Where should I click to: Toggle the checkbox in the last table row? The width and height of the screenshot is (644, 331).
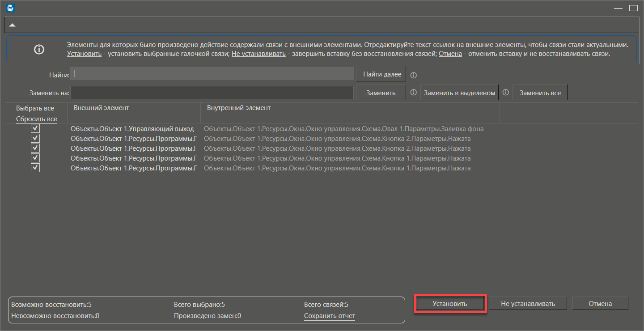pyautogui.click(x=35, y=168)
